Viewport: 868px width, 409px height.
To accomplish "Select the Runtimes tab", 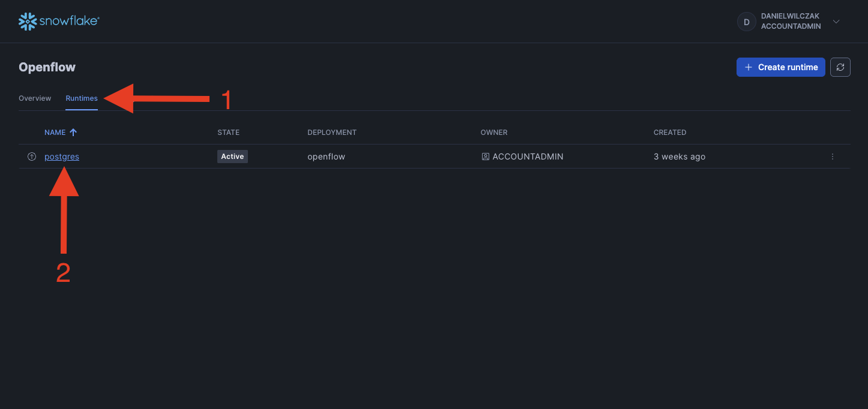I will click(82, 98).
